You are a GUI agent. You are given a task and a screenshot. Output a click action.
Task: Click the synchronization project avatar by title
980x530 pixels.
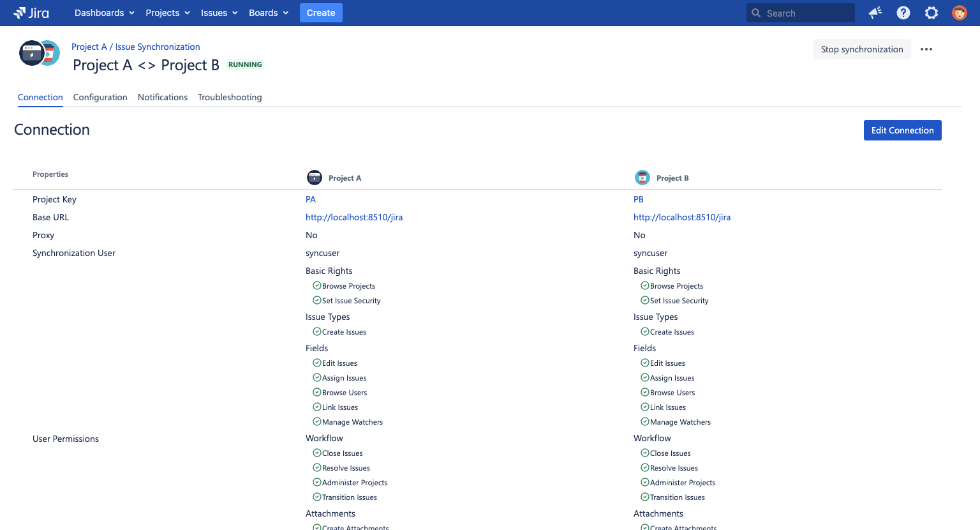click(40, 54)
